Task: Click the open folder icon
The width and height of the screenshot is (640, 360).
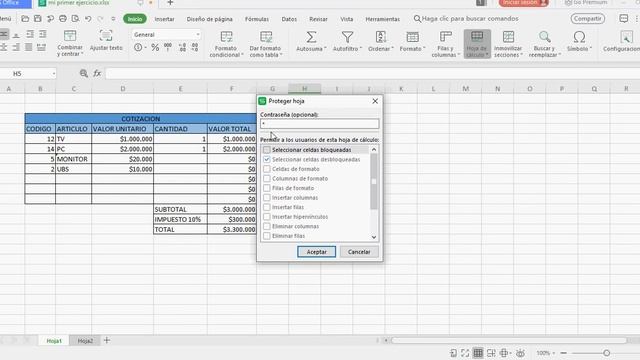Action: (x=25, y=19)
